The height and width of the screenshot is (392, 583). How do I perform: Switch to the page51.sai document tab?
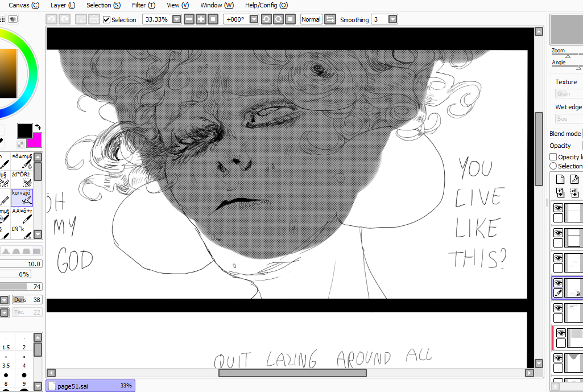point(90,386)
